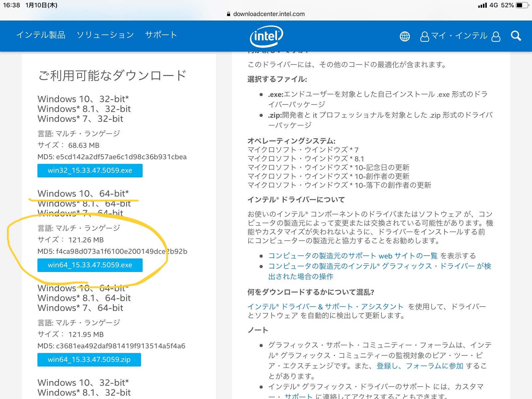Click the ご利用可能なダウンロード heading

(112, 75)
